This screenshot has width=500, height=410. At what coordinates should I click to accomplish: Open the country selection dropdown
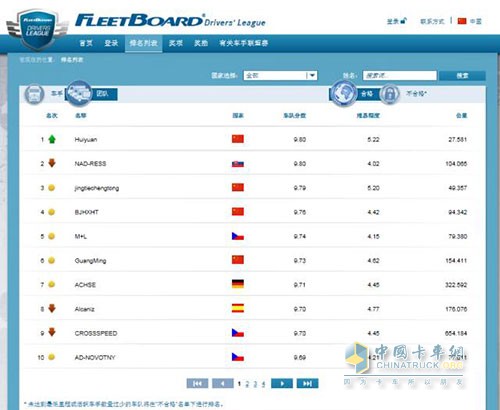pyautogui.click(x=280, y=76)
